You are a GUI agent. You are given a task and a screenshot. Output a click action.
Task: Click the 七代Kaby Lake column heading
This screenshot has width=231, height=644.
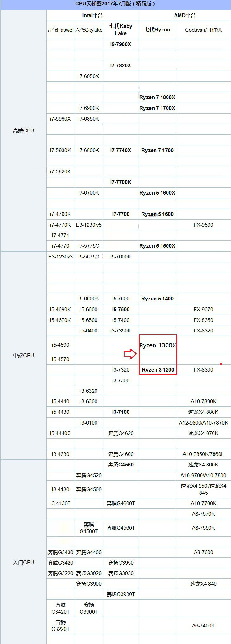pos(121,30)
